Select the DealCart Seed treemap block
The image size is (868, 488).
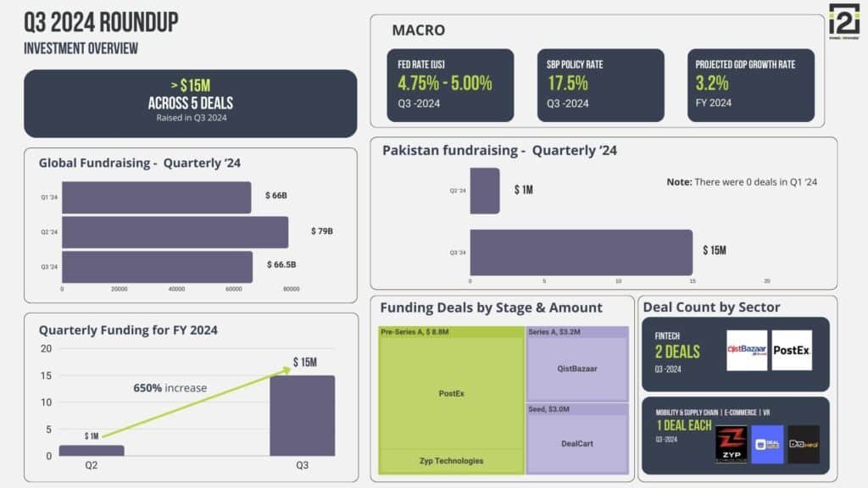click(577, 440)
